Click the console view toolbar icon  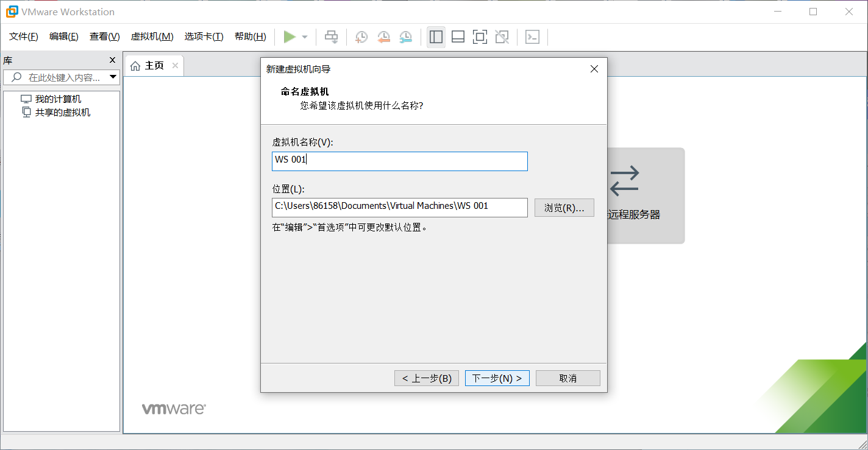point(532,37)
